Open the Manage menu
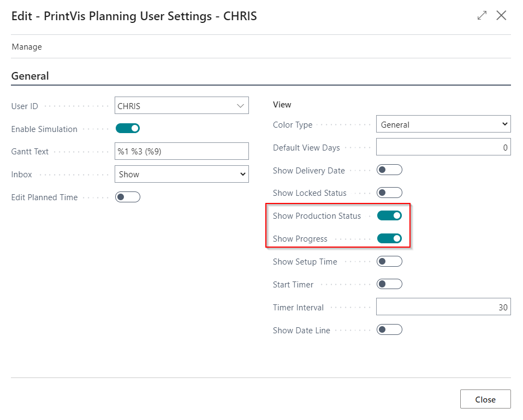 (27, 47)
